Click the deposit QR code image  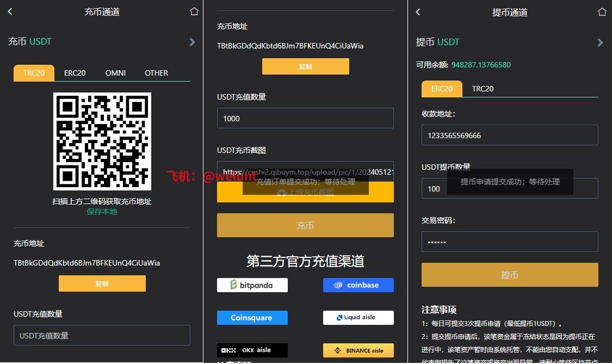[102, 141]
